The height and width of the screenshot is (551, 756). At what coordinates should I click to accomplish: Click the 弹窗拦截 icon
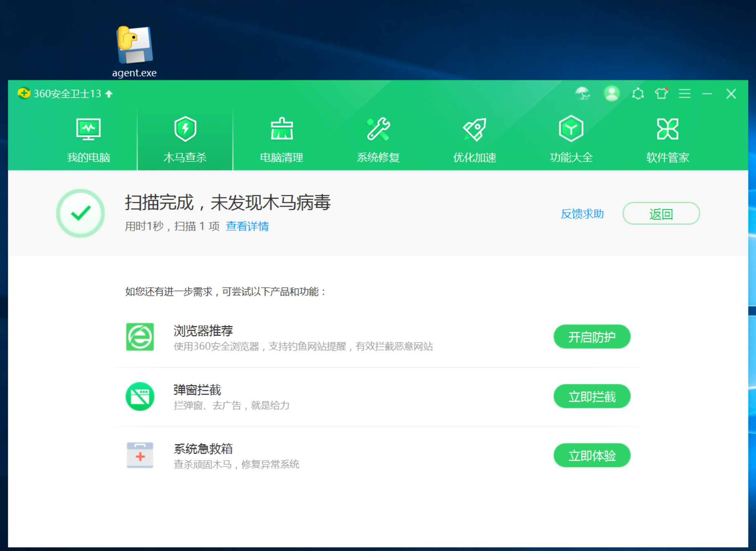click(x=140, y=396)
